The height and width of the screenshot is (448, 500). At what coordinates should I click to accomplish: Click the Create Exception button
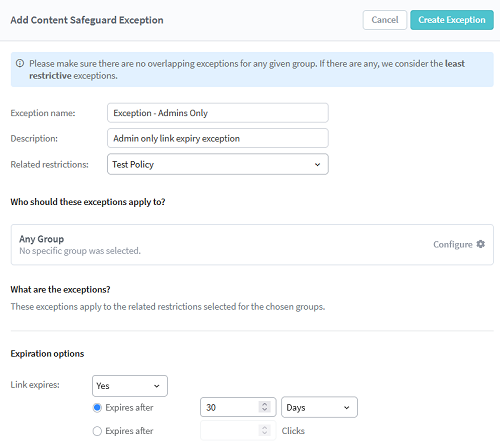[x=452, y=20]
